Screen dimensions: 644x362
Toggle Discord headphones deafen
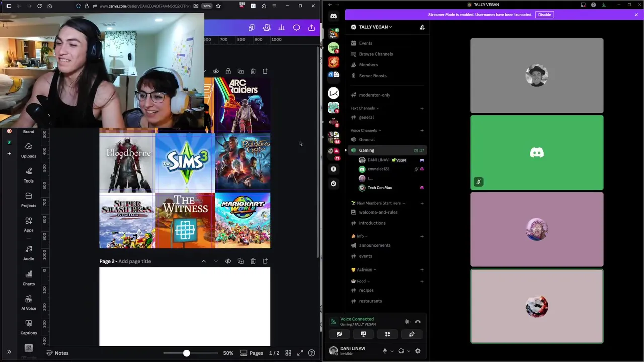401,351
